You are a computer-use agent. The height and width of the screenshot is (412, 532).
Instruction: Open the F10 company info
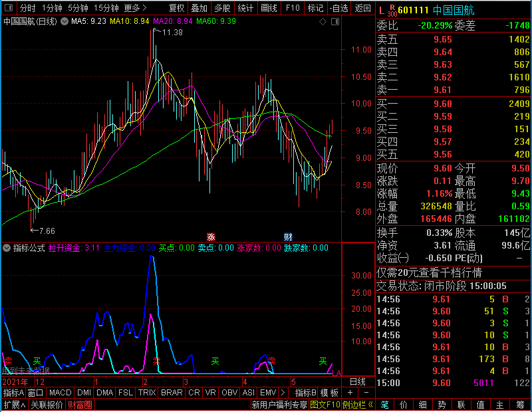[293, 8]
